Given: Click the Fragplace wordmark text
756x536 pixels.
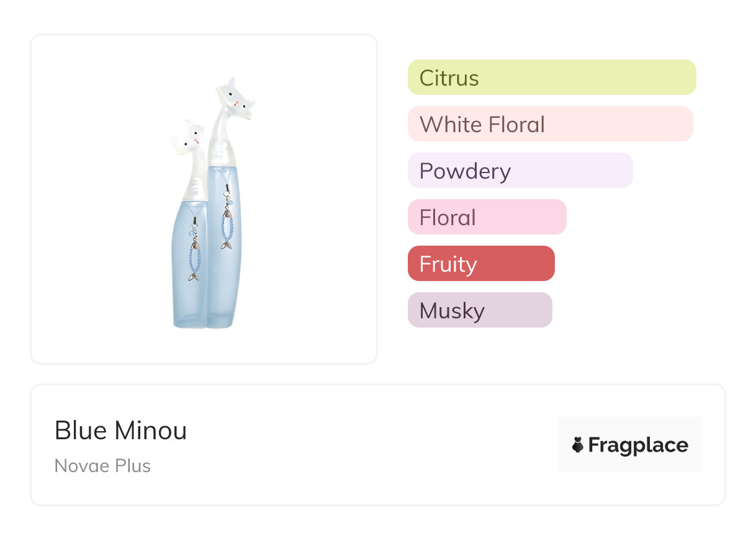Looking at the screenshot, I should tap(638, 445).
